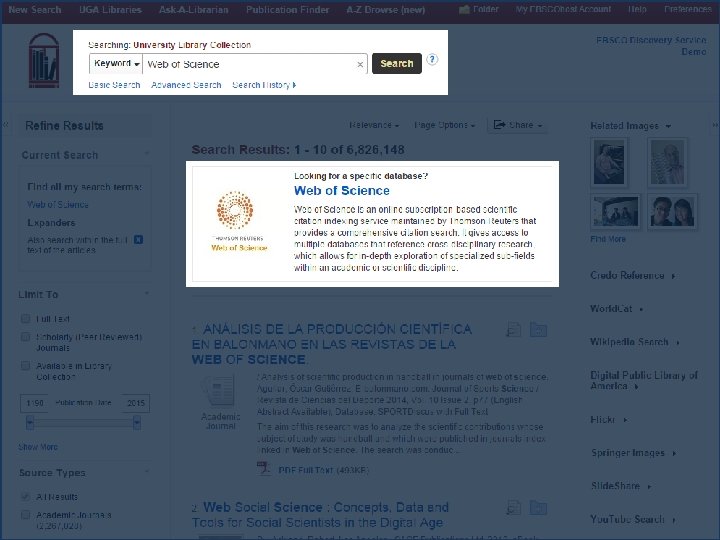Viewport: 720px width, 540px height.
Task: Enable Available in Library Collection
Action: (x=26, y=366)
